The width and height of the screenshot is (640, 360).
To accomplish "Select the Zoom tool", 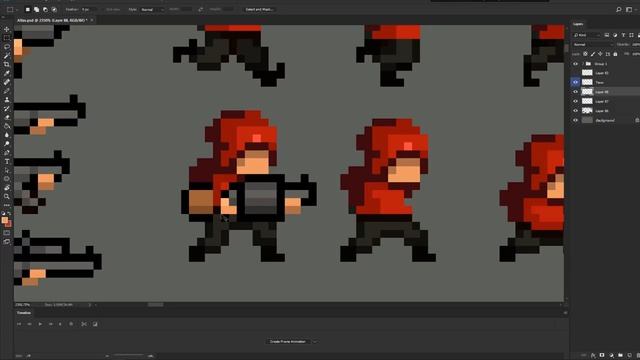I will pyautogui.click(x=7, y=196).
